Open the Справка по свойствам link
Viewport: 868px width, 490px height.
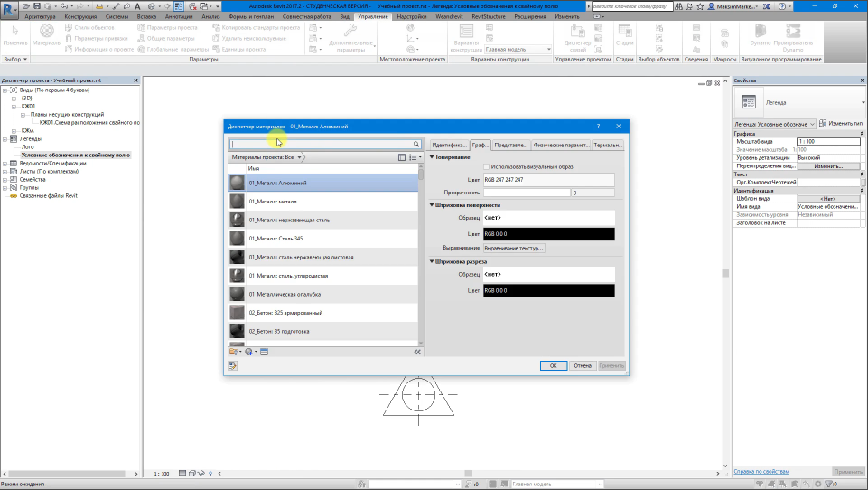coord(761,472)
